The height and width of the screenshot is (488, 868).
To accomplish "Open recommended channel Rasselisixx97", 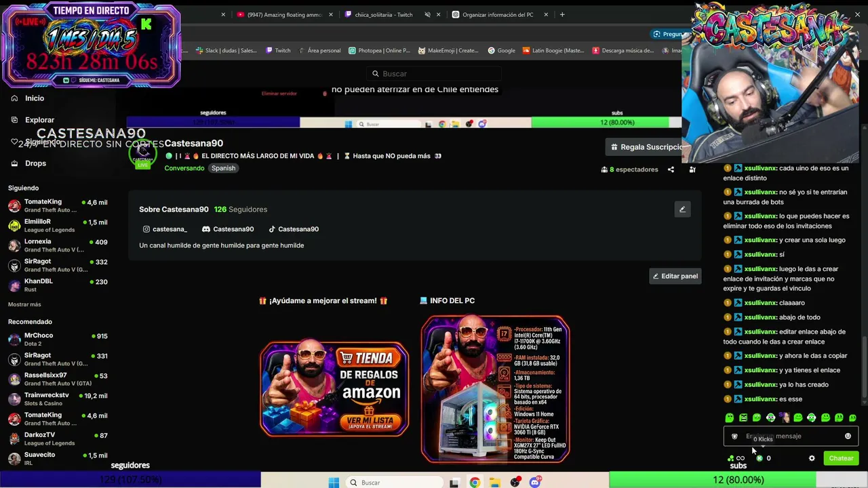I will click(58, 379).
